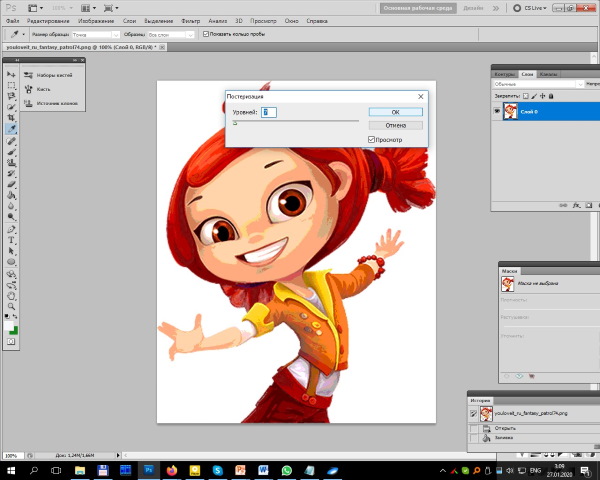
Task: Open the Файл menu
Action: [x=13, y=21]
